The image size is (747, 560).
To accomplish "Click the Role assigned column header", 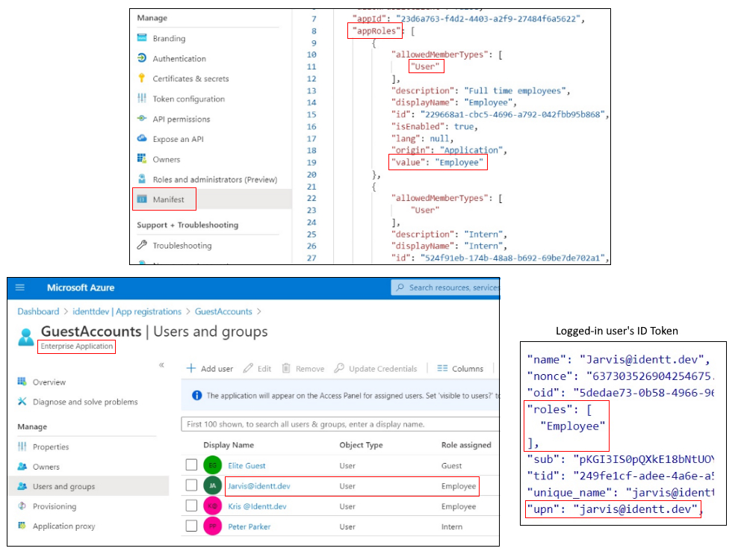I will [466, 445].
